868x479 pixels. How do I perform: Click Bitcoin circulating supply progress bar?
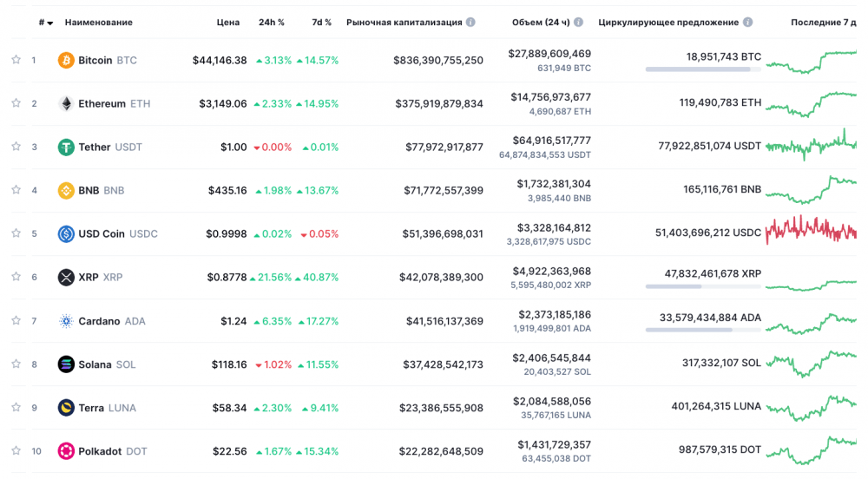pos(703,69)
